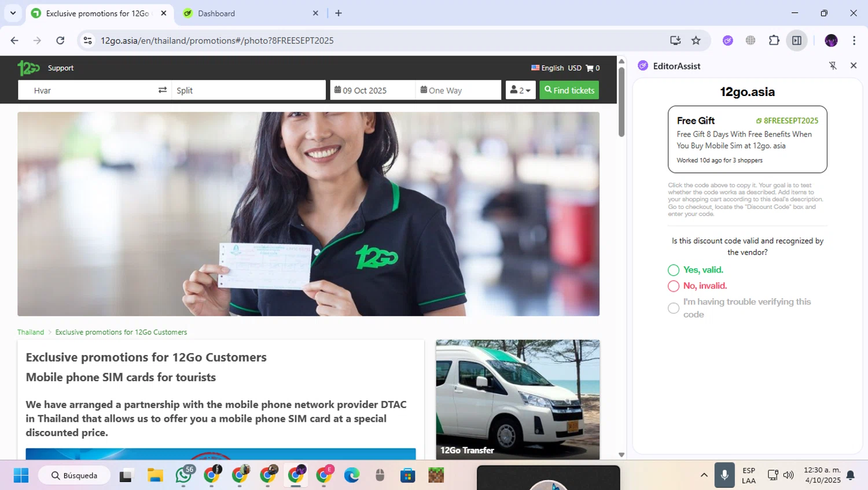868x490 pixels.
Task: Click the 12Go logo in site header
Action: 28,68
